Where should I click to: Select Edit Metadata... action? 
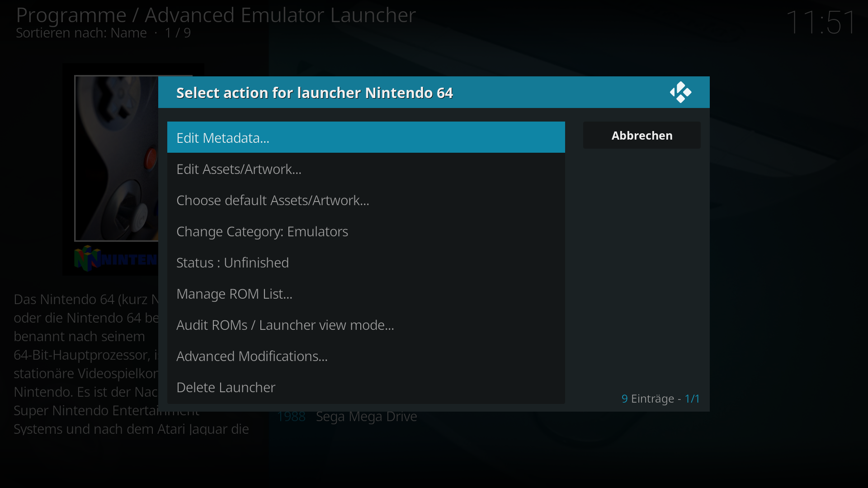coord(366,137)
